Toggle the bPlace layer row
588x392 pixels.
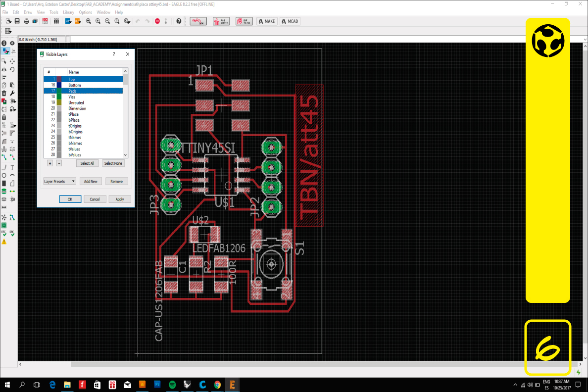point(83,120)
